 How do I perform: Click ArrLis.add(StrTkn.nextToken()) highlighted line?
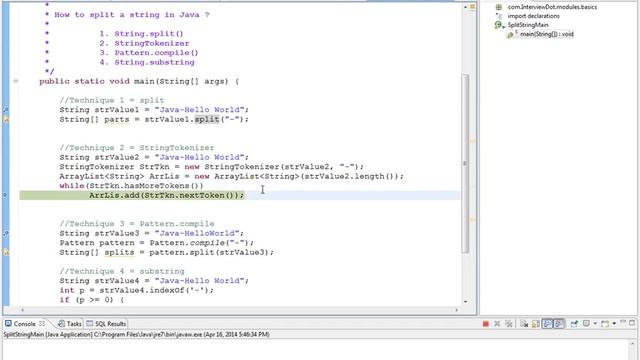[x=167, y=195]
